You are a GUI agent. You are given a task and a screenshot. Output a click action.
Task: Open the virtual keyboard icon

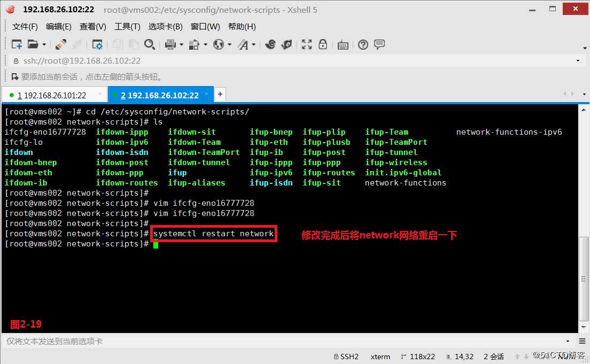pos(343,45)
